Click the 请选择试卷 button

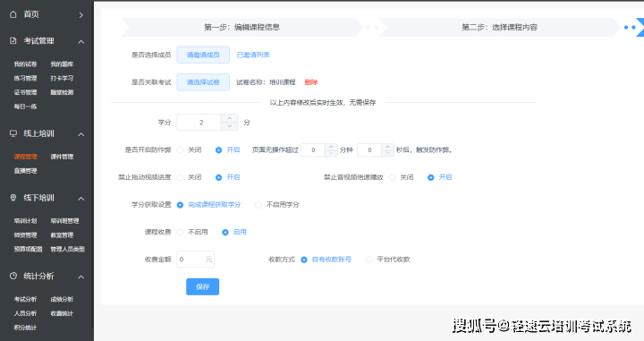203,82
